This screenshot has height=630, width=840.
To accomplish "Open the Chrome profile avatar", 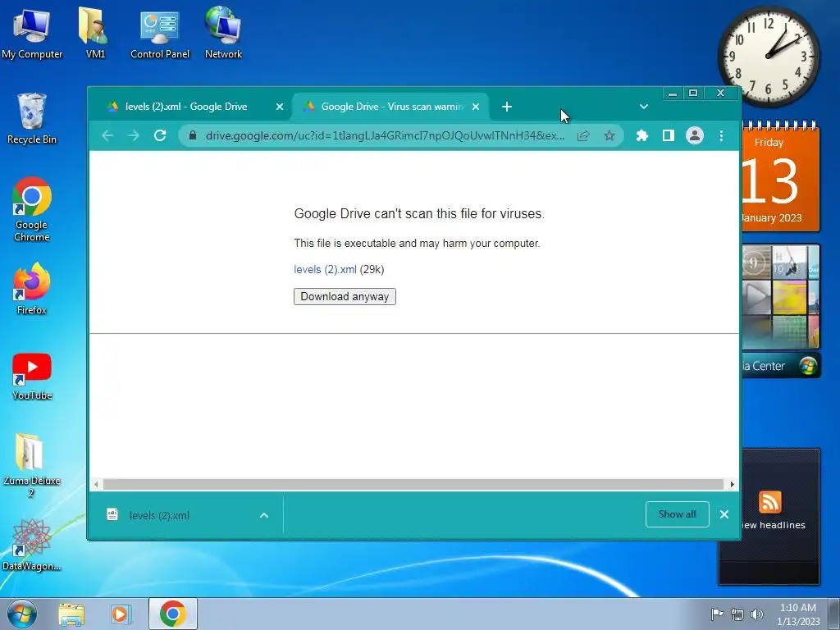I will (695, 135).
